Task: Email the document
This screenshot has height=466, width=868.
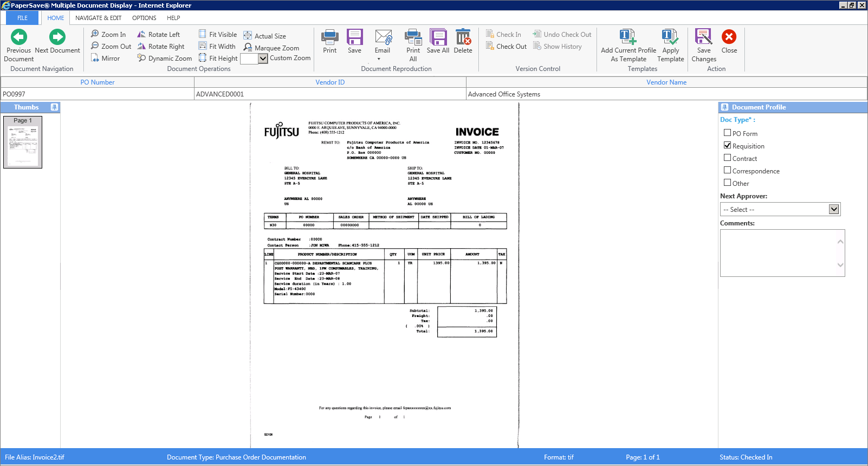Action: point(383,41)
